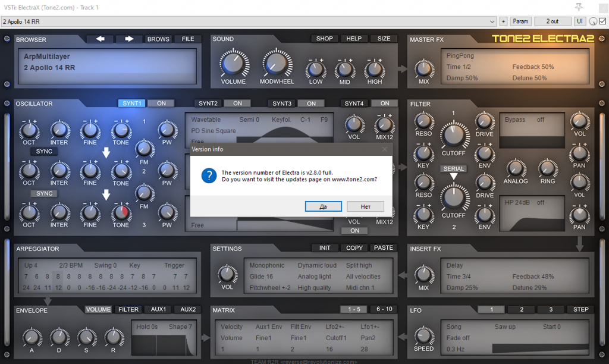609x364 pixels.
Task: Load previous preset with left arrow
Action: 100,39
